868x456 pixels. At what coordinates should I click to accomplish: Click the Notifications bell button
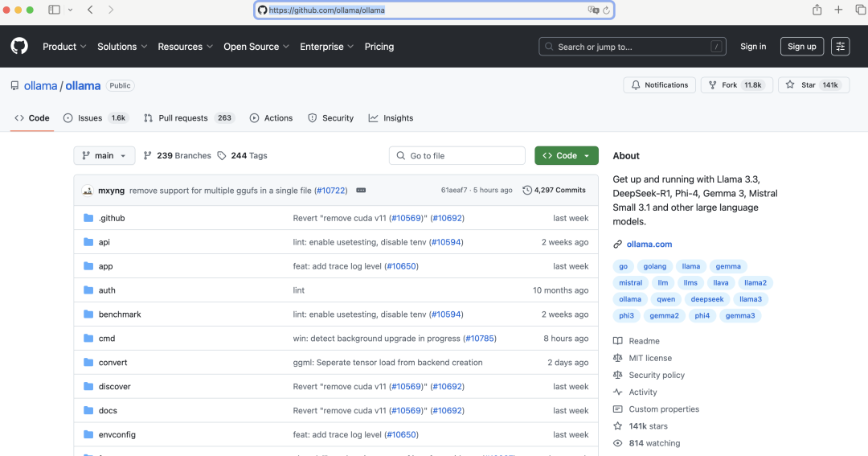point(659,84)
